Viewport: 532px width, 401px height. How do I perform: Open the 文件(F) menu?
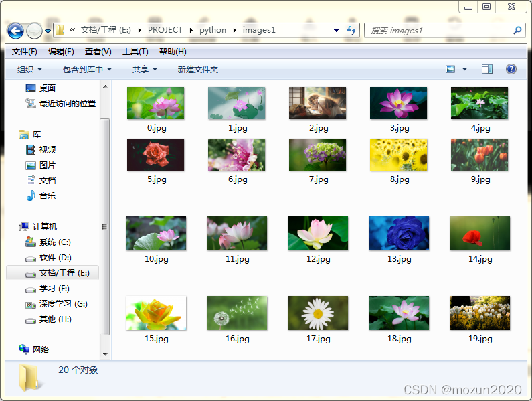click(x=25, y=52)
